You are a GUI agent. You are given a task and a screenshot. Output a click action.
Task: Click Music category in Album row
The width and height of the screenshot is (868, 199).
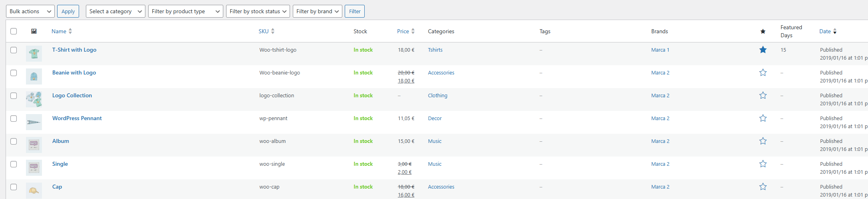(435, 141)
